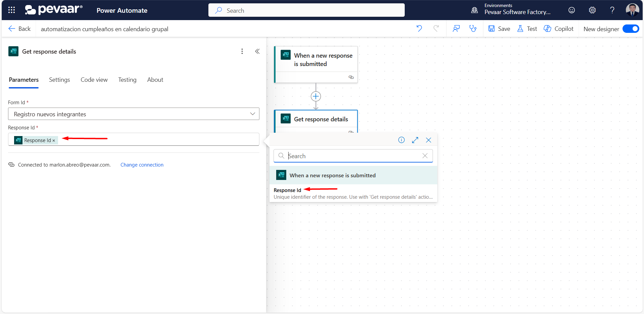The height and width of the screenshot is (314, 644).
Task: Open the more options ellipsis for the action
Action: [242, 51]
